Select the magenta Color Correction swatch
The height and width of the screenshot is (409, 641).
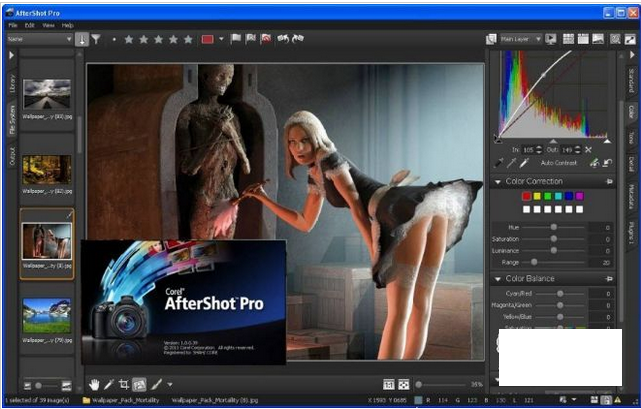click(579, 196)
